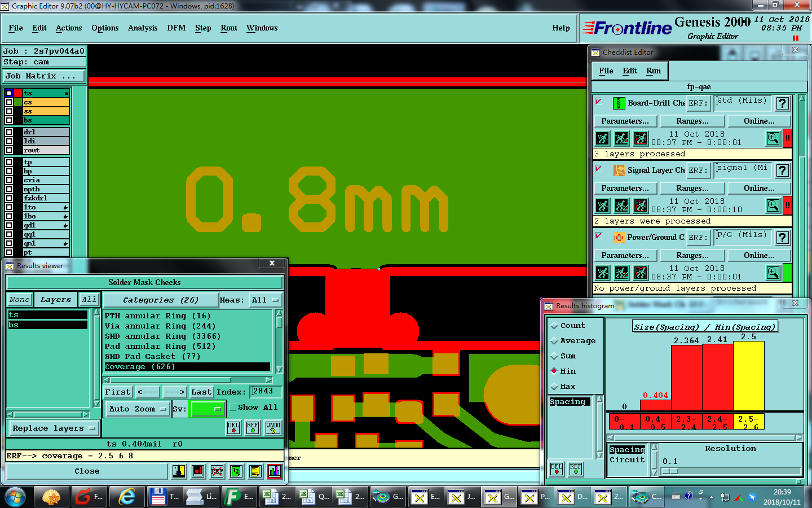This screenshot has width=812, height=508.
Task: Click REF icon in Results viewer
Action: pos(253,428)
